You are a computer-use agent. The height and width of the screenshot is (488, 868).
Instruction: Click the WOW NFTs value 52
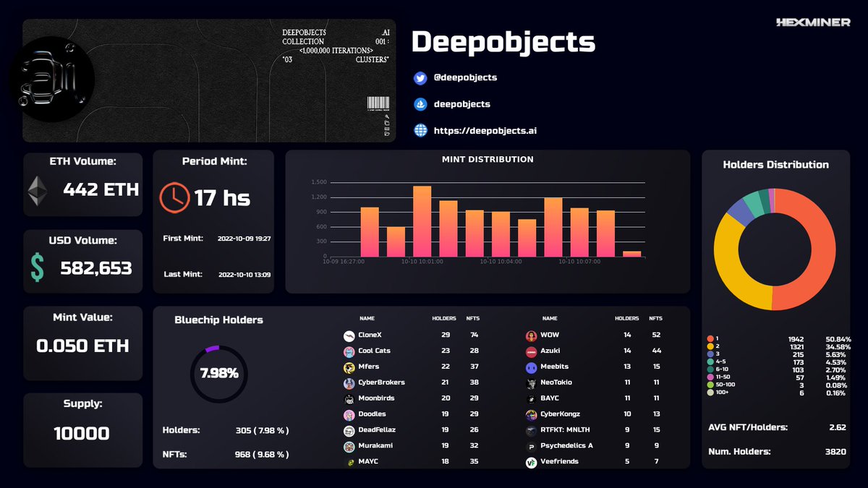tap(656, 335)
